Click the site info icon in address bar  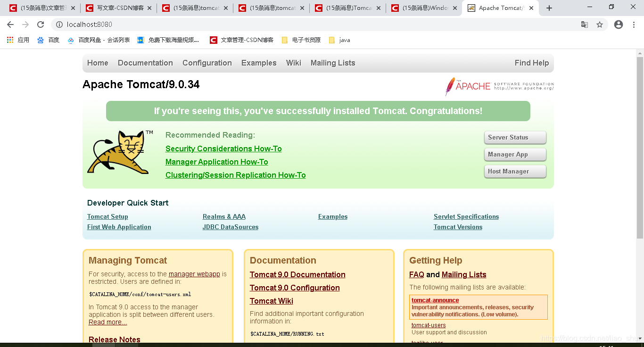pos(59,25)
